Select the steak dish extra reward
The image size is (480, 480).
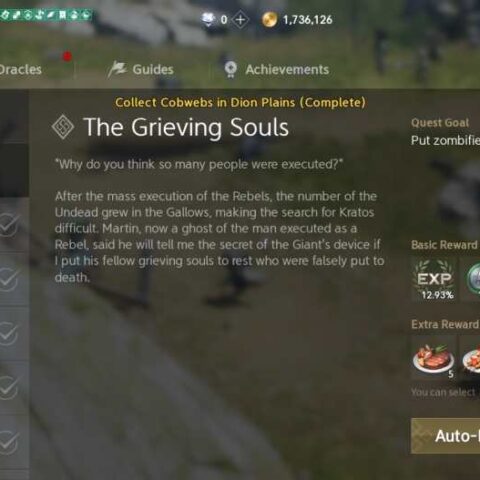pyautogui.click(x=434, y=357)
